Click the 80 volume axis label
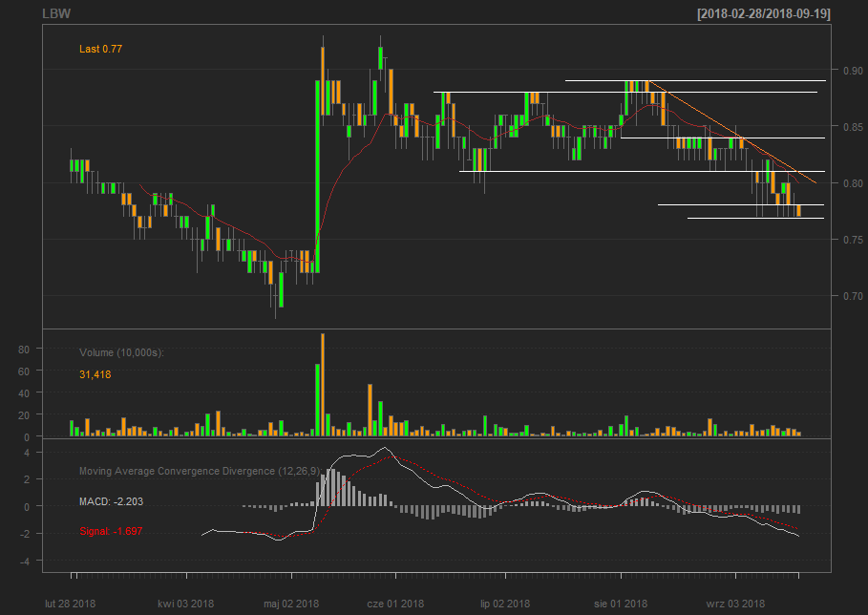 pos(24,350)
